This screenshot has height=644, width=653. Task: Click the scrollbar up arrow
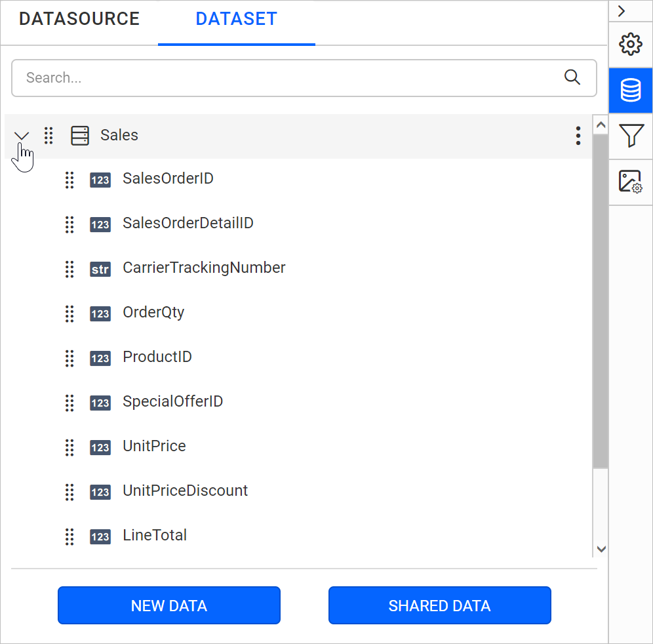601,125
